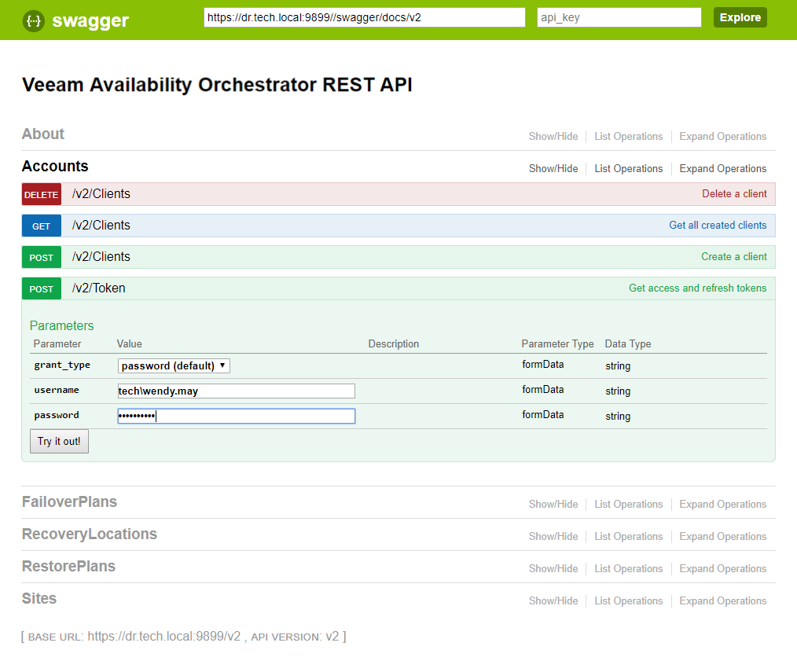The image size is (797, 672).
Task: Expand Operations for RestorePlans
Action: pyautogui.click(x=723, y=568)
